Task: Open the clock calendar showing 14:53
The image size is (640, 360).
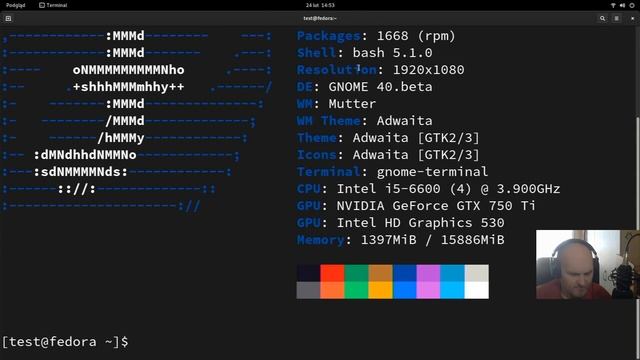Action: (320, 5)
